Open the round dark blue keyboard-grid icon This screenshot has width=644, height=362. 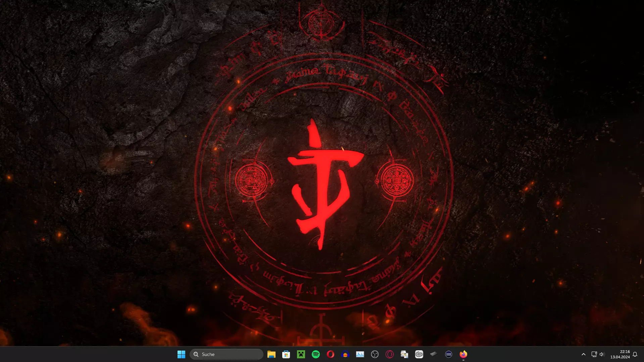pyautogui.click(x=449, y=354)
